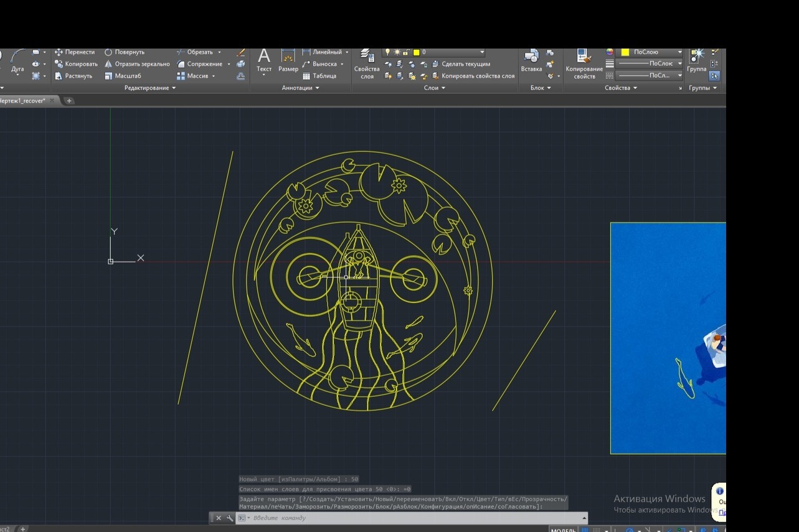Click the edit block icon beside Вставка

click(550, 64)
